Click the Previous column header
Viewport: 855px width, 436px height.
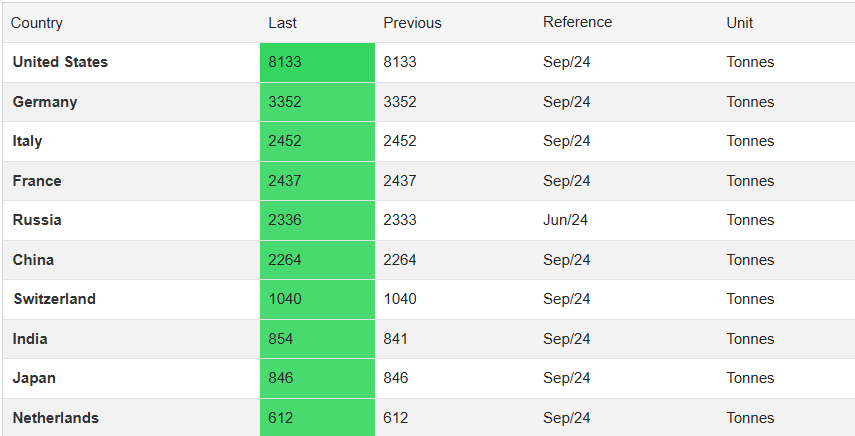pos(412,23)
